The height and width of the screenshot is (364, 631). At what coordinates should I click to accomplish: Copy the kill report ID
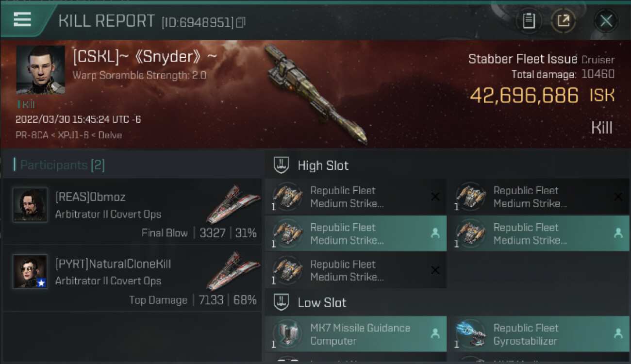pos(241,22)
